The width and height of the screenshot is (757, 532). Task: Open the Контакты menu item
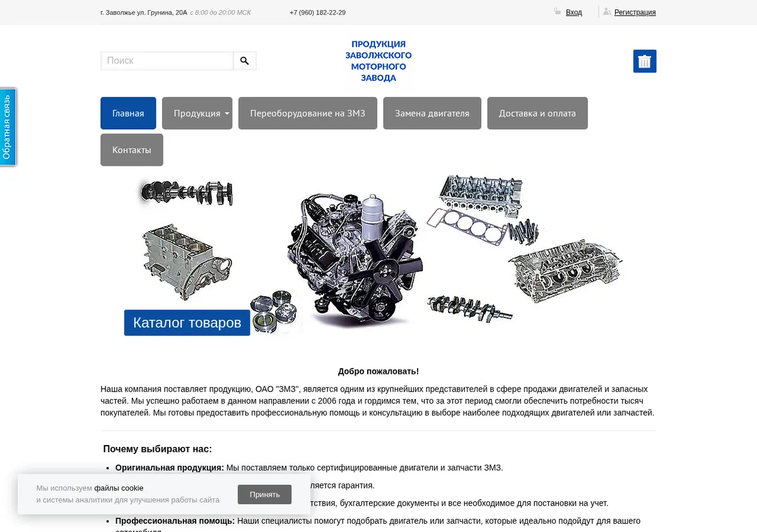click(132, 150)
